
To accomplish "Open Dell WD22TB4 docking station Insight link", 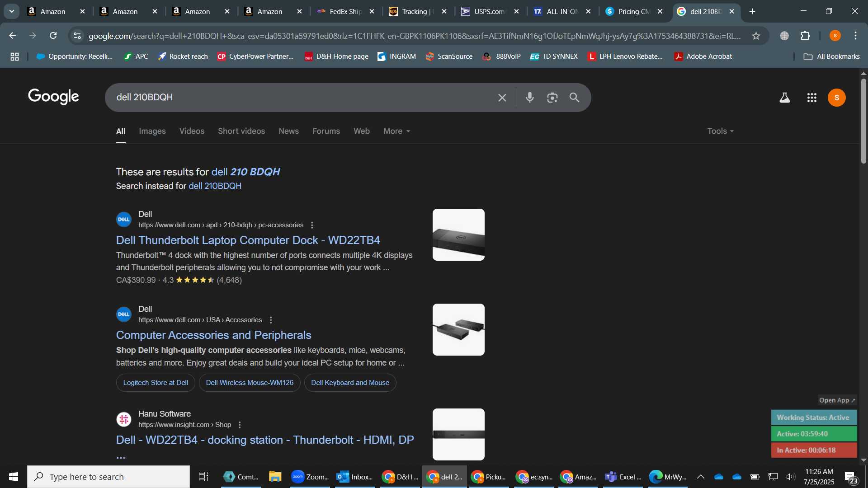I will pyautogui.click(x=265, y=440).
